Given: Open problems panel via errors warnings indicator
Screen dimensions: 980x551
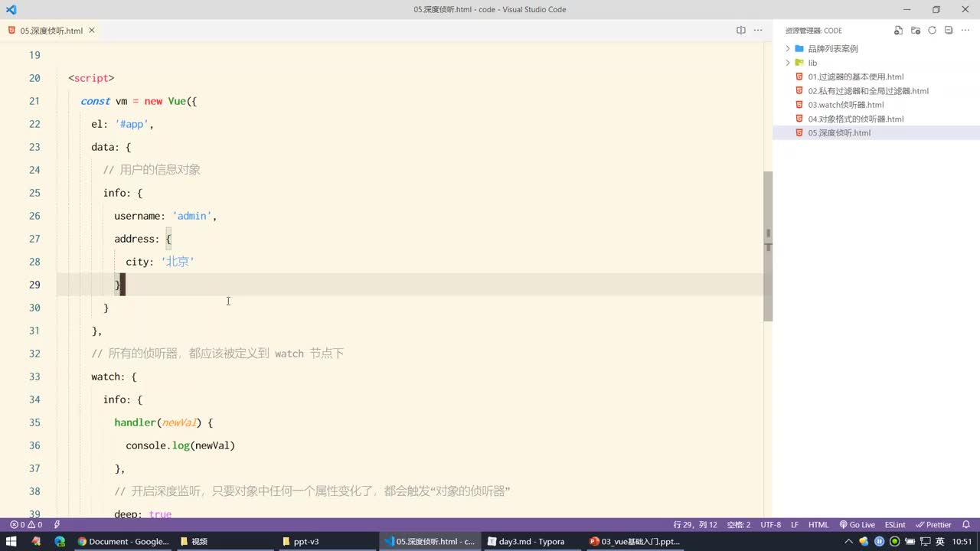Looking at the screenshot, I should point(26,525).
